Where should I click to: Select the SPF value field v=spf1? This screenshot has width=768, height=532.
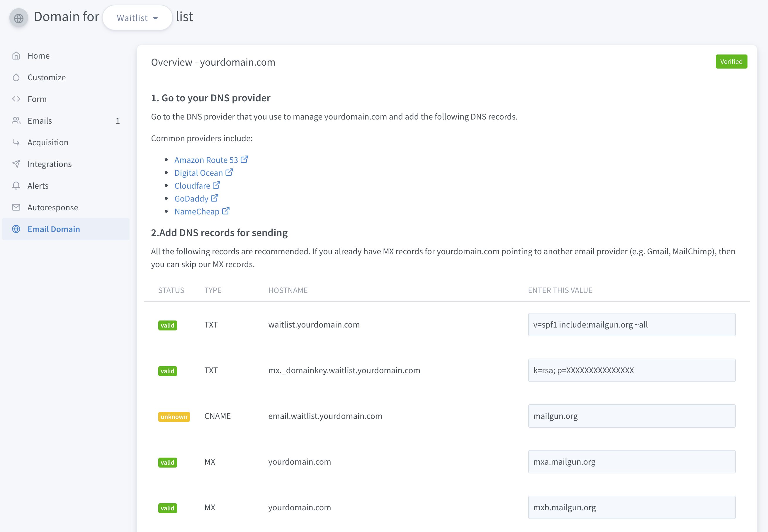pyautogui.click(x=631, y=325)
